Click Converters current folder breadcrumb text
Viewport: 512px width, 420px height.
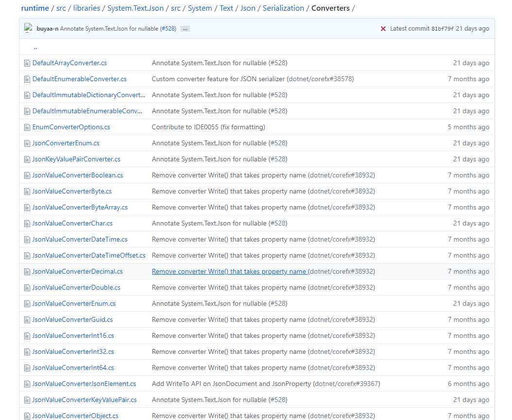[330, 8]
